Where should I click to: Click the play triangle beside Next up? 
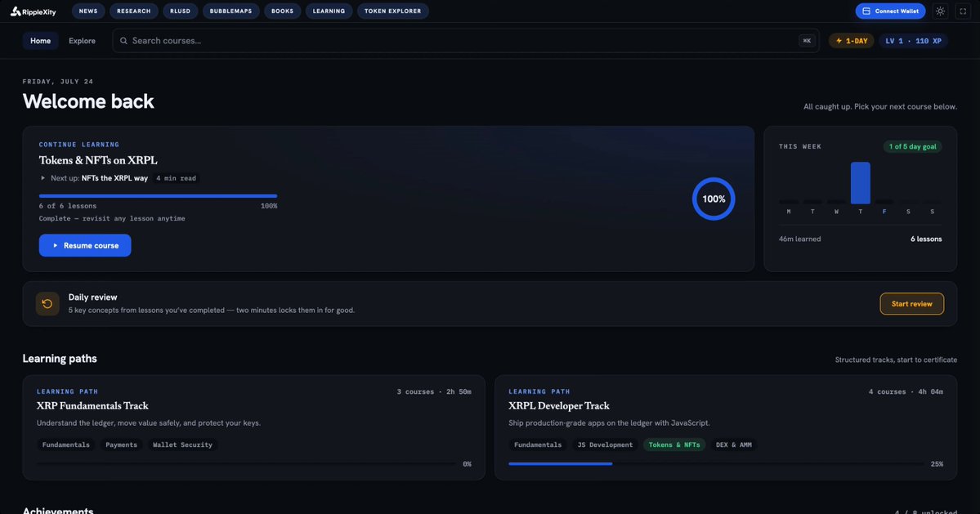point(43,178)
